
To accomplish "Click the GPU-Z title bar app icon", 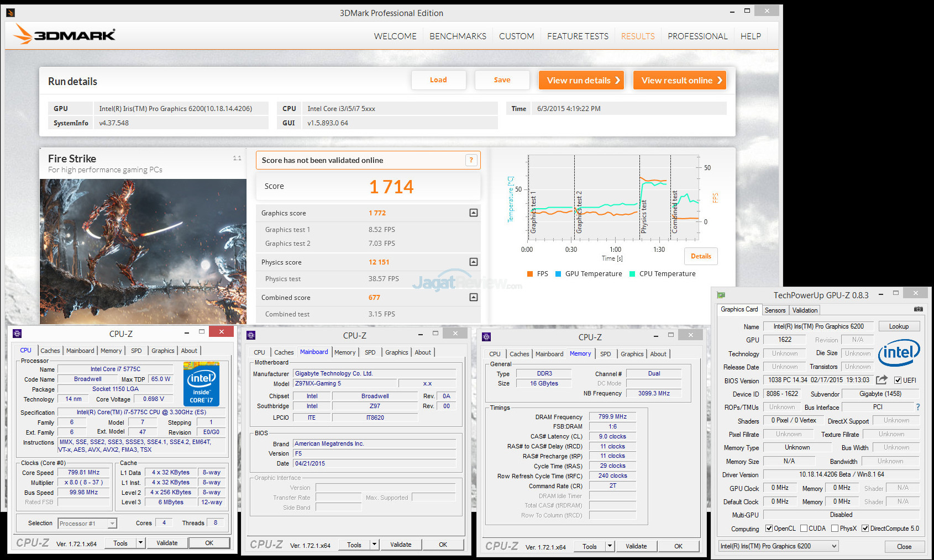I will [721, 295].
